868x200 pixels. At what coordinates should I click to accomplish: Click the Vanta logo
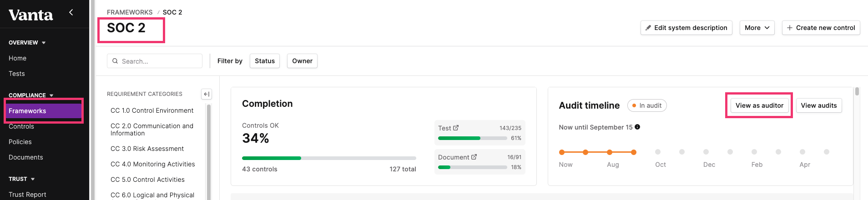click(30, 15)
